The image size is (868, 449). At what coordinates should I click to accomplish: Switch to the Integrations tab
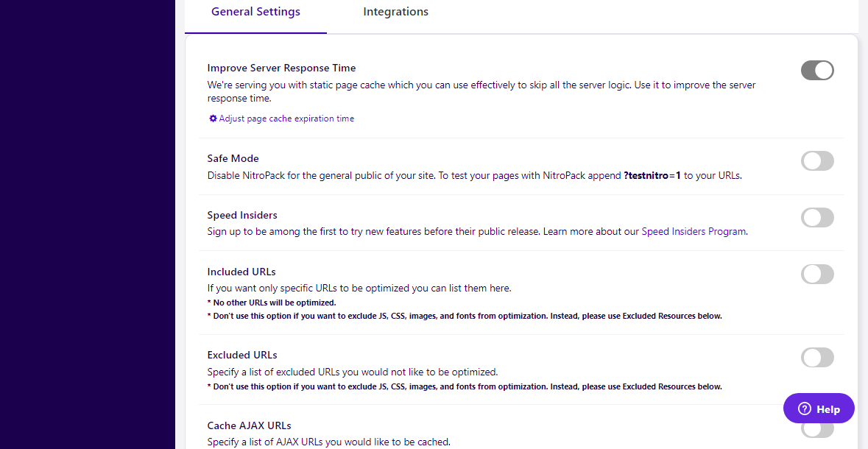coord(395,12)
